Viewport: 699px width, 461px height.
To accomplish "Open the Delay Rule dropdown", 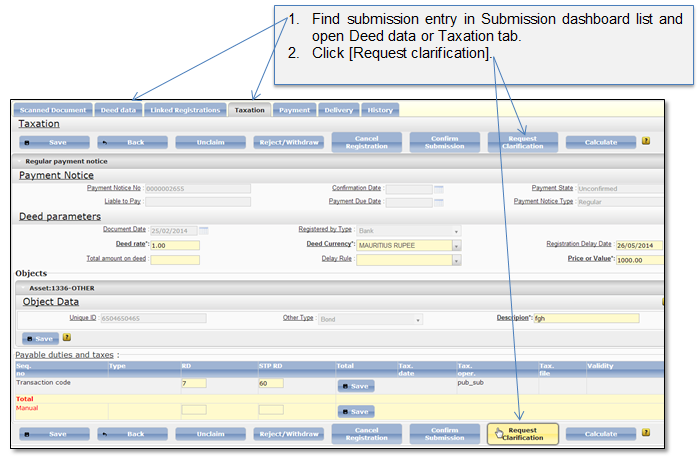I will (x=456, y=260).
